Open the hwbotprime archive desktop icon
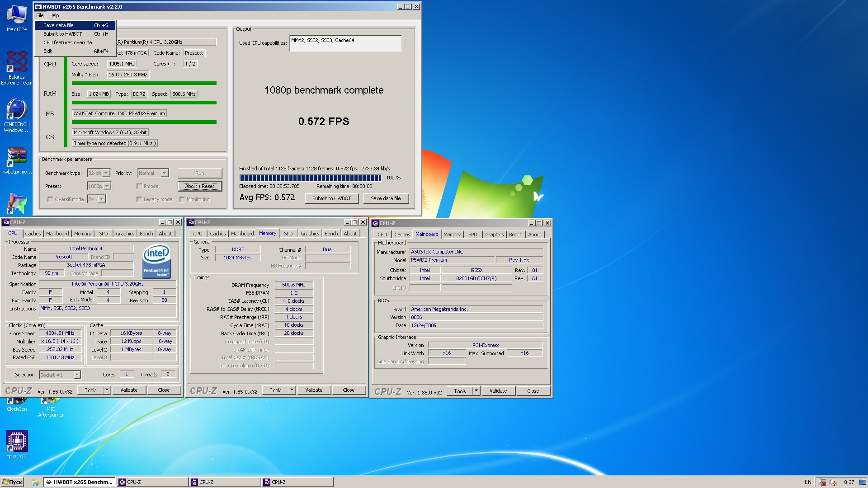This screenshot has width=868, height=488. coord(17,160)
